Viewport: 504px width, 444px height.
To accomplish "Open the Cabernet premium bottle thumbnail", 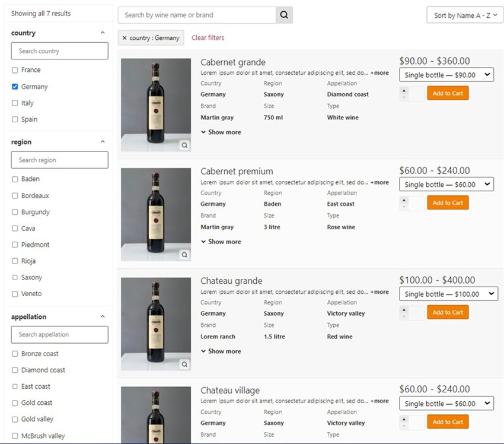I will pos(156,214).
